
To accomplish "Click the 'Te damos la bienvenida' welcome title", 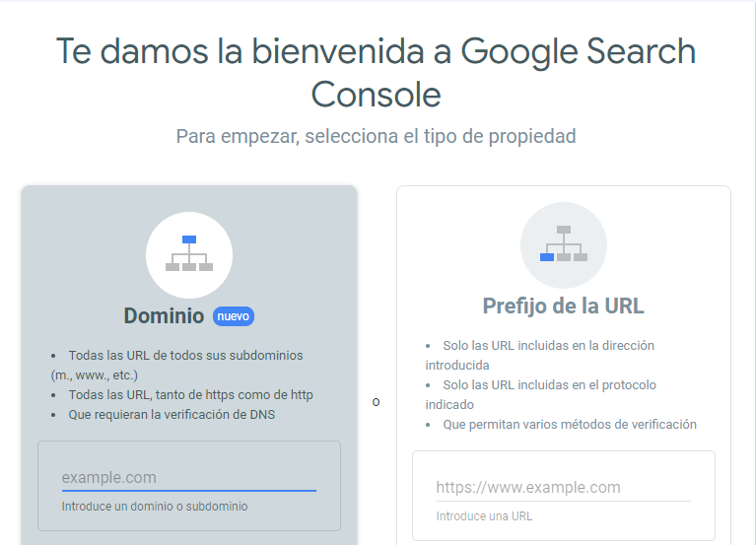I will [377, 72].
